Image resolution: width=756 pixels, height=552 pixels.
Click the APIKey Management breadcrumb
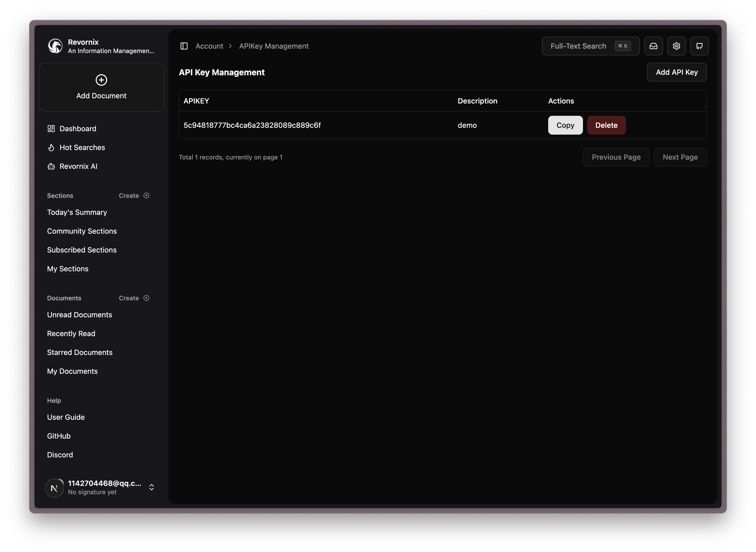coord(274,46)
